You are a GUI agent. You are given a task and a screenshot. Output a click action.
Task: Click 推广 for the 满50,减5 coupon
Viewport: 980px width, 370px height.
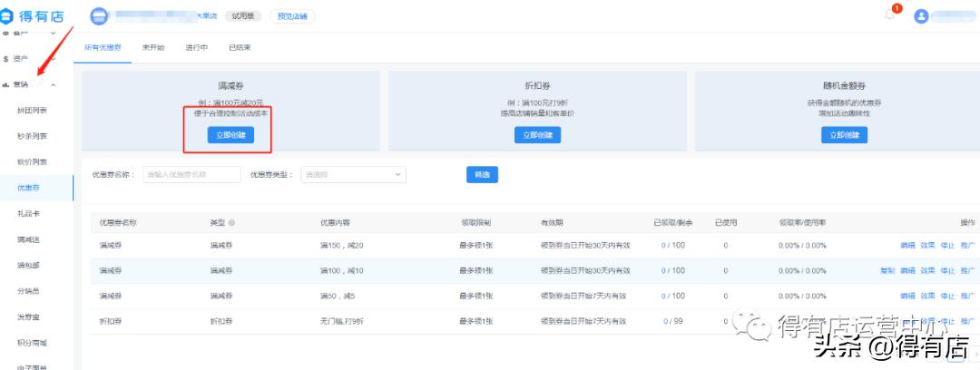coord(967,296)
